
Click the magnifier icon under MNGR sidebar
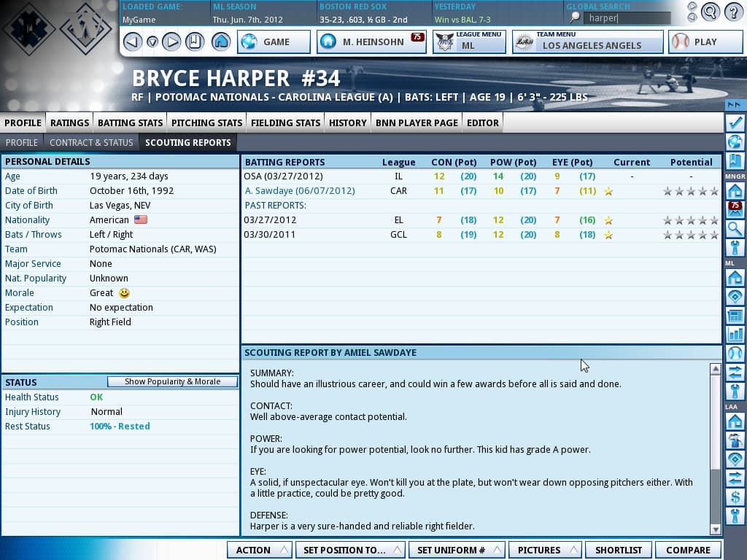coord(735,229)
